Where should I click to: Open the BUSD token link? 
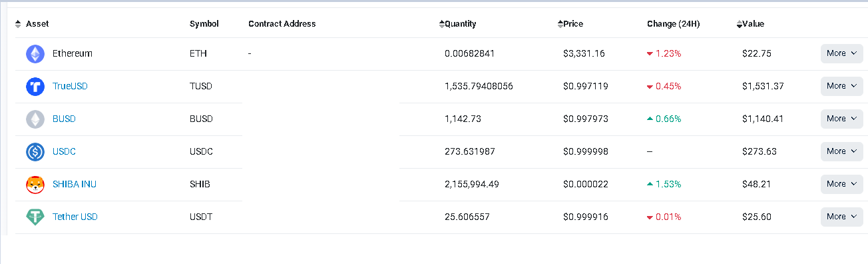(64, 119)
